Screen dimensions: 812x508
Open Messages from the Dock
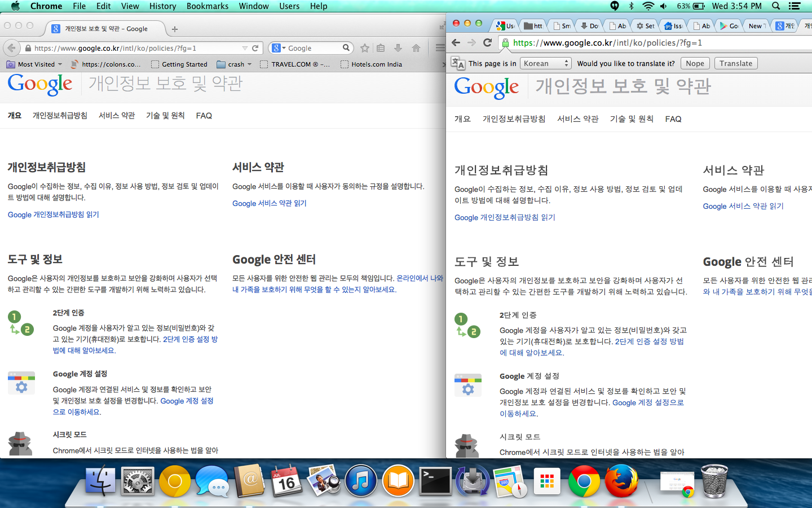point(212,481)
